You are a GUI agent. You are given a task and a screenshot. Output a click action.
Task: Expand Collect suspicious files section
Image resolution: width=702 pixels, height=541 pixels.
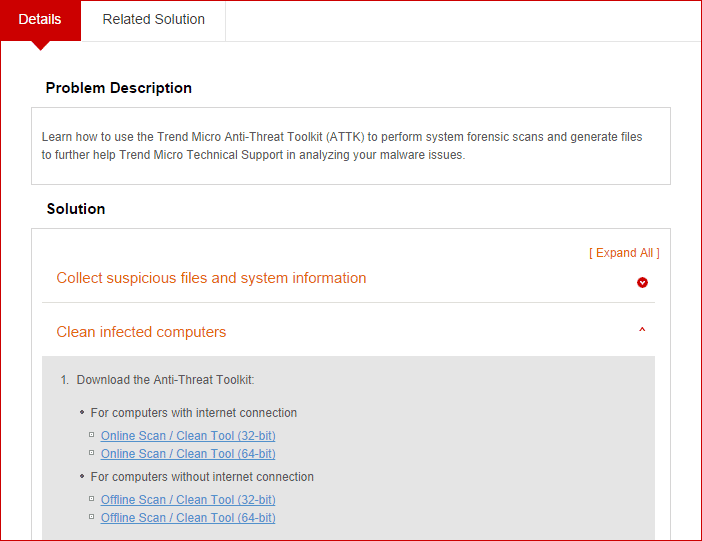(211, 278)
